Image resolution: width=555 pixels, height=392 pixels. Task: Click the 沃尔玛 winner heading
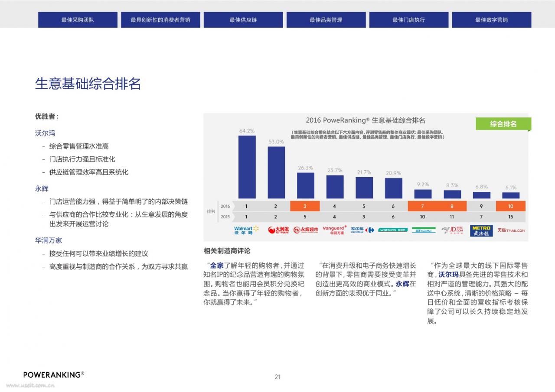45,133
